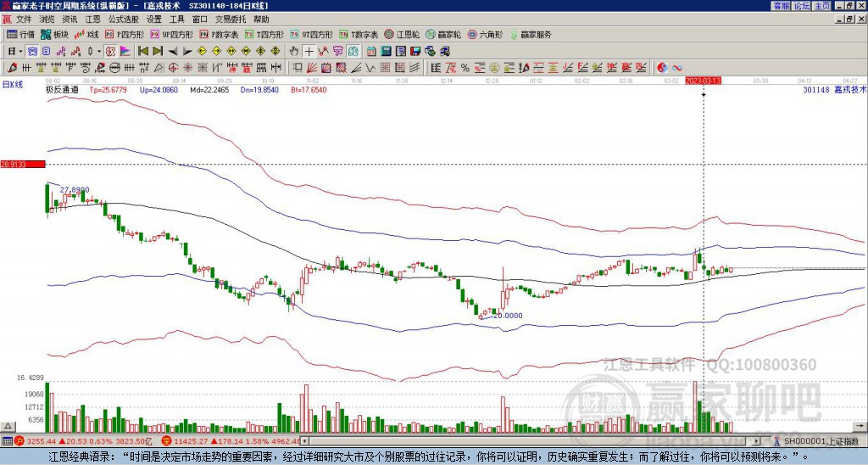Move chart left with black left arrow
The width and height of the screenshot is (868, 465).
[173, 51]
